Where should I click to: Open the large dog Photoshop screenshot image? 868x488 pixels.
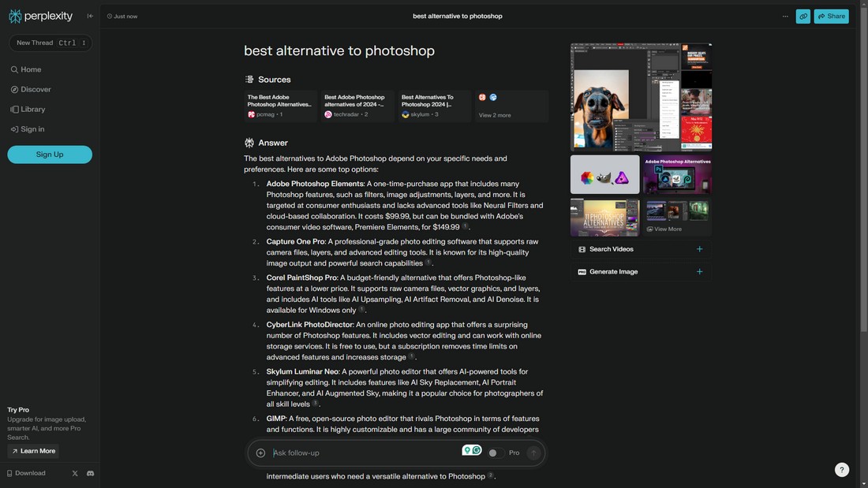click(641, 98)
